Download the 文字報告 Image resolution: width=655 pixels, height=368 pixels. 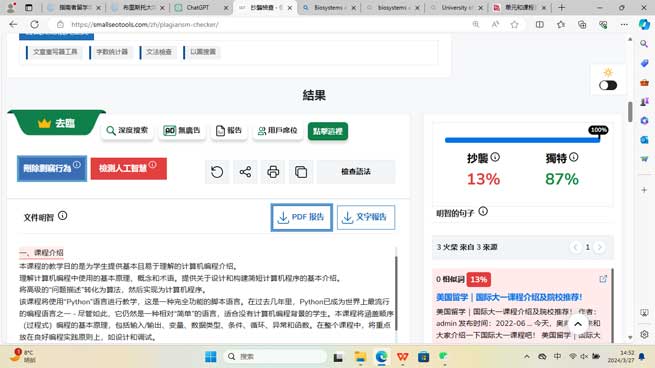coord(366,217)
